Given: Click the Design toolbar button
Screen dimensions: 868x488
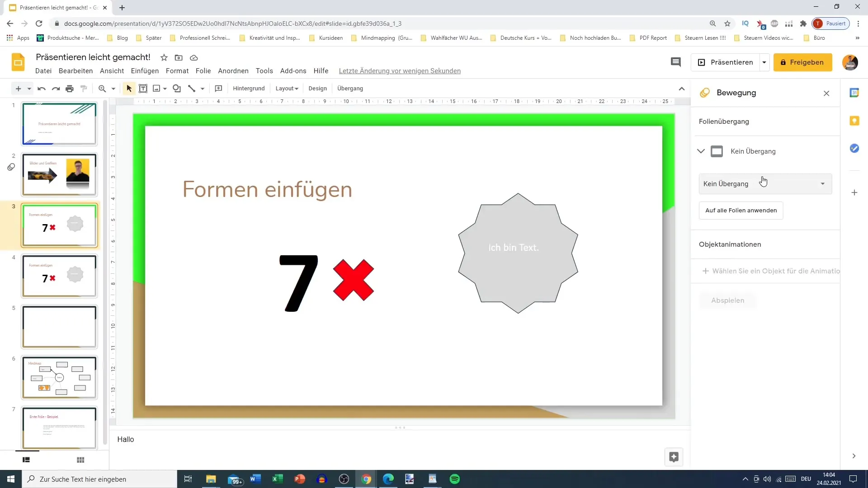Looking at the screenshot, I should tap(317, 89).
